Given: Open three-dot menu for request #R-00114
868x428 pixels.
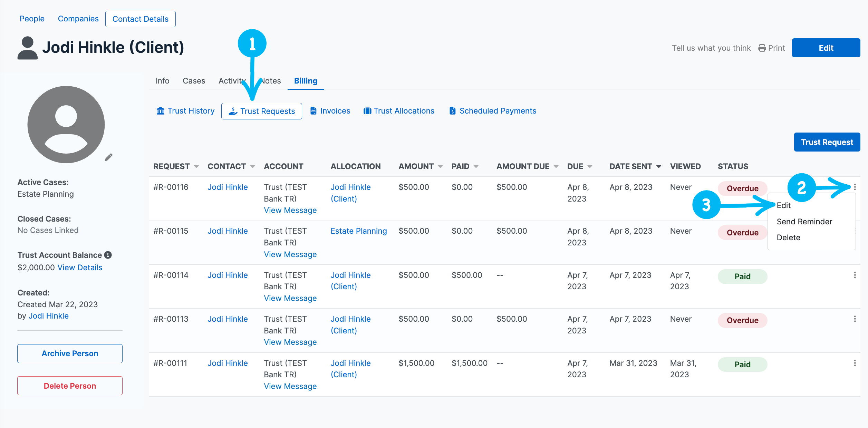Looking at the screenshot, I should pos(855,275).
